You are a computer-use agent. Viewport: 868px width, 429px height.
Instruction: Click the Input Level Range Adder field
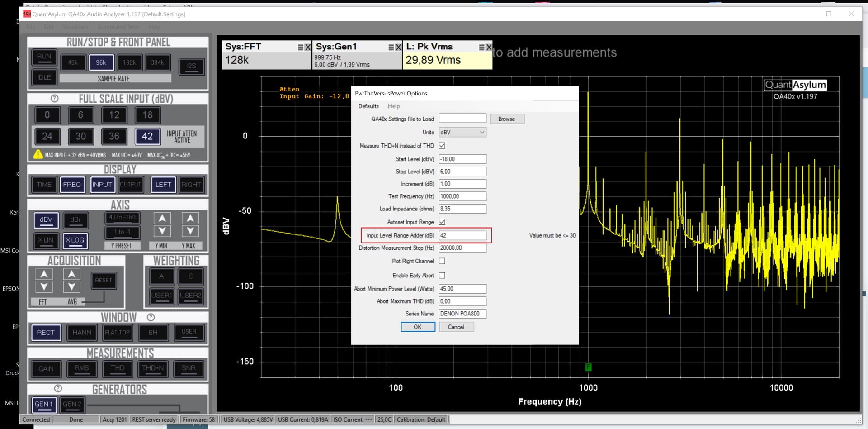pos(462,235)
